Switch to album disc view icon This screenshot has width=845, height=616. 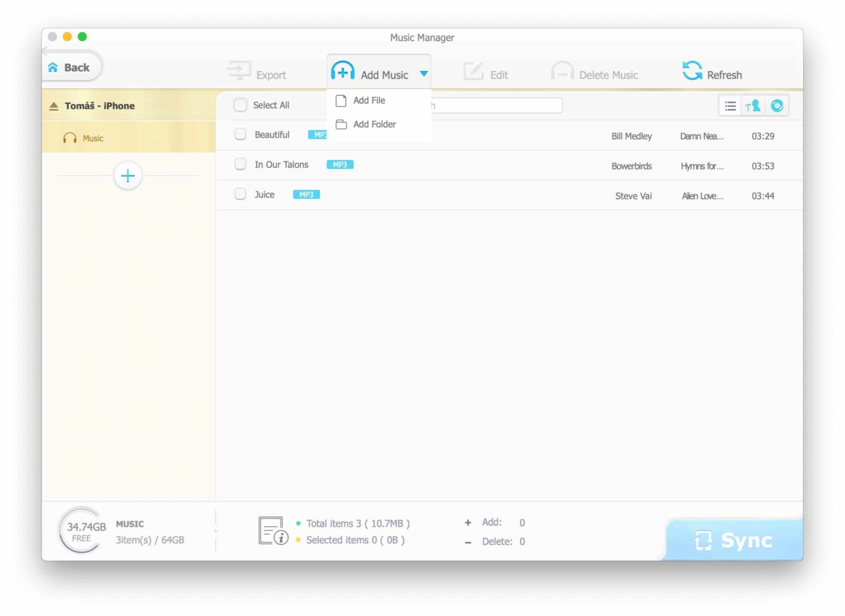click(x=777, y=106)
